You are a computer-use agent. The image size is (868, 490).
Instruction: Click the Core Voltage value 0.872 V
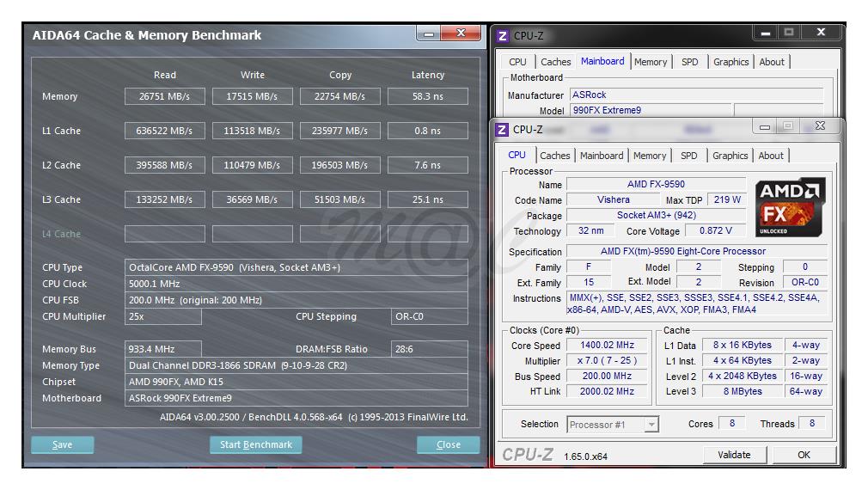point(715,231)
